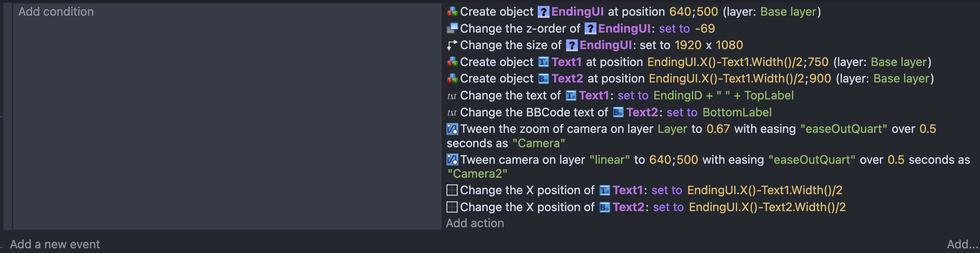Click the Create object icon for Text2
980x253 pixels.
[x=452, y=79]
